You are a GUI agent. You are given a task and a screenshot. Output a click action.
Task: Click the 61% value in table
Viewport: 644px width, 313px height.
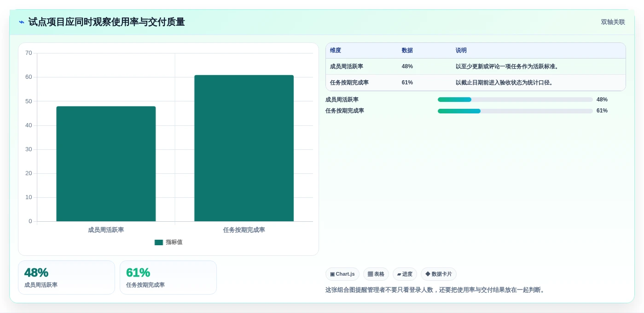[407, 83]
